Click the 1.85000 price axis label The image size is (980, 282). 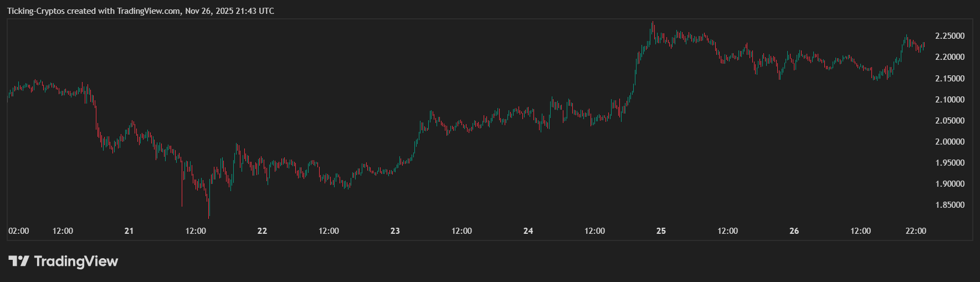coord(950,205)
